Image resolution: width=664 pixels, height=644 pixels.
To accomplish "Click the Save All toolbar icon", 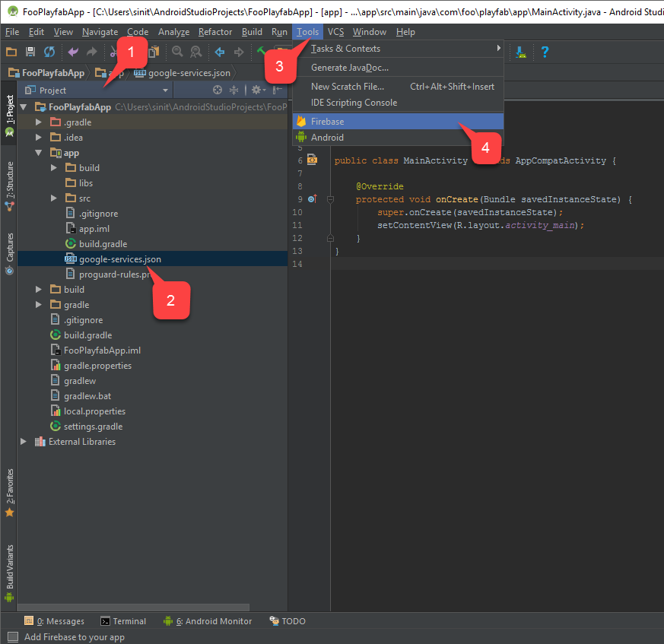I will [x=30, y=52].
